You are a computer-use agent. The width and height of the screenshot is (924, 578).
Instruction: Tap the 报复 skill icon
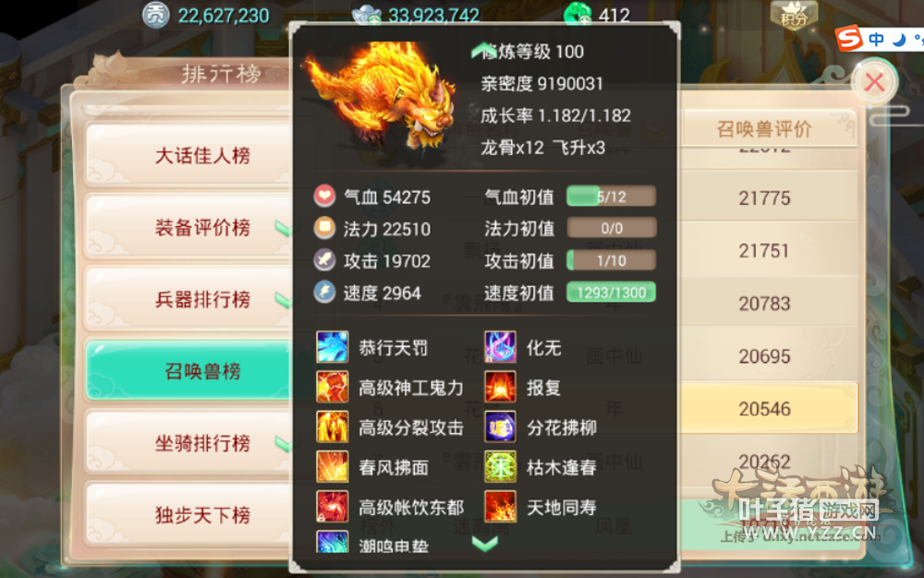click(500, 387)
